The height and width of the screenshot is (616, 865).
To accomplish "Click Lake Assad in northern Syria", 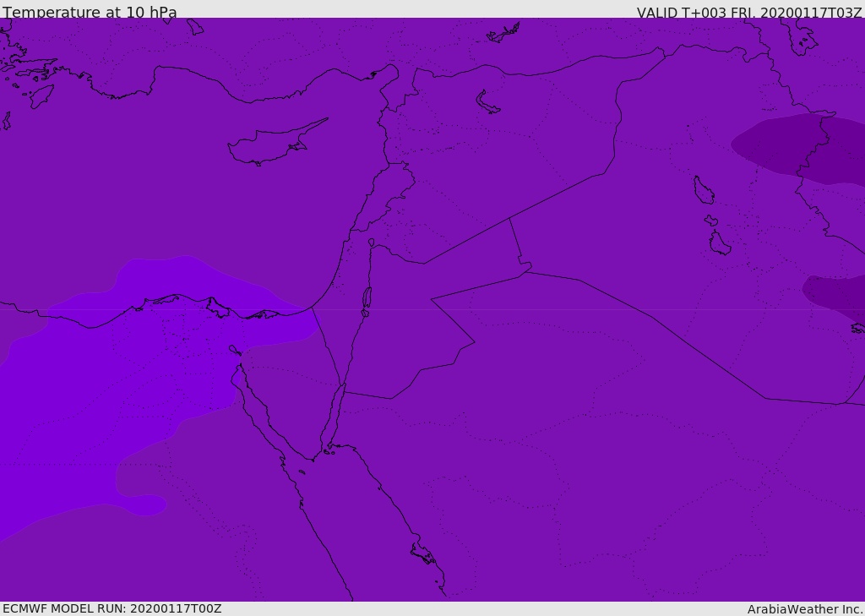I will coord(487,103).
